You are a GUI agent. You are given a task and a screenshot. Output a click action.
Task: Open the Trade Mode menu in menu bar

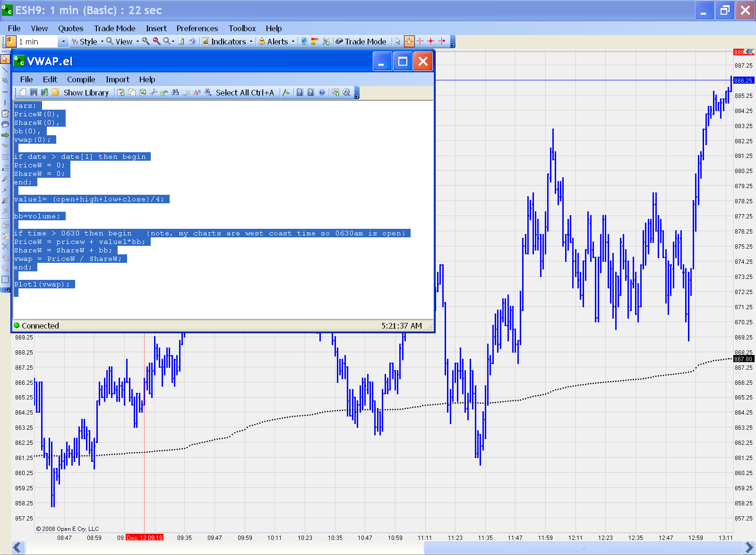point(114,28)
